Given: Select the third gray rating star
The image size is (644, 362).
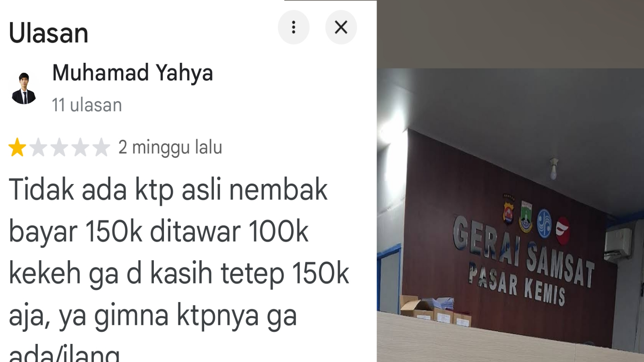Looking at the screenshot, I should coord(59,147).
